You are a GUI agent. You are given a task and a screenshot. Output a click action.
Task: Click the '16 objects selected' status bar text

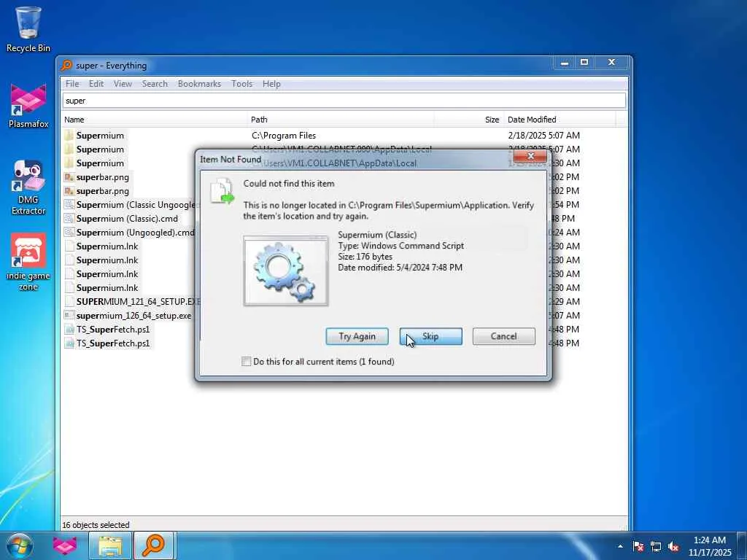(x=96, y=525)
